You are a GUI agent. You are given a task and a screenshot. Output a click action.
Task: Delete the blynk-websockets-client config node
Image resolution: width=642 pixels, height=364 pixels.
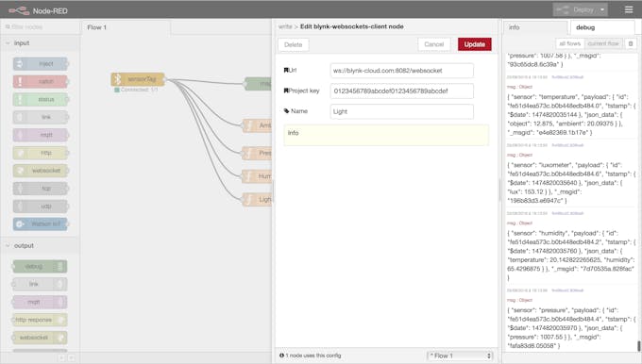coord(294,44)
